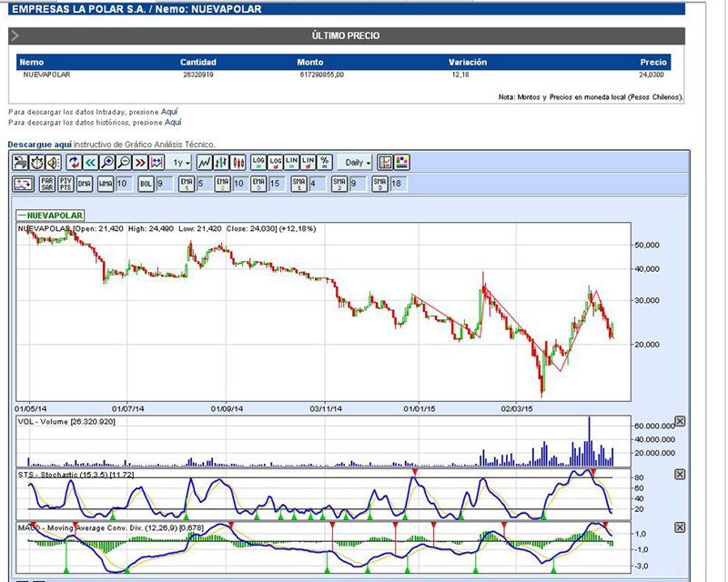Click the NUEVAPOLAR cell in the price table
Viewport: 728px width, 582px height.
pos(46,75)
